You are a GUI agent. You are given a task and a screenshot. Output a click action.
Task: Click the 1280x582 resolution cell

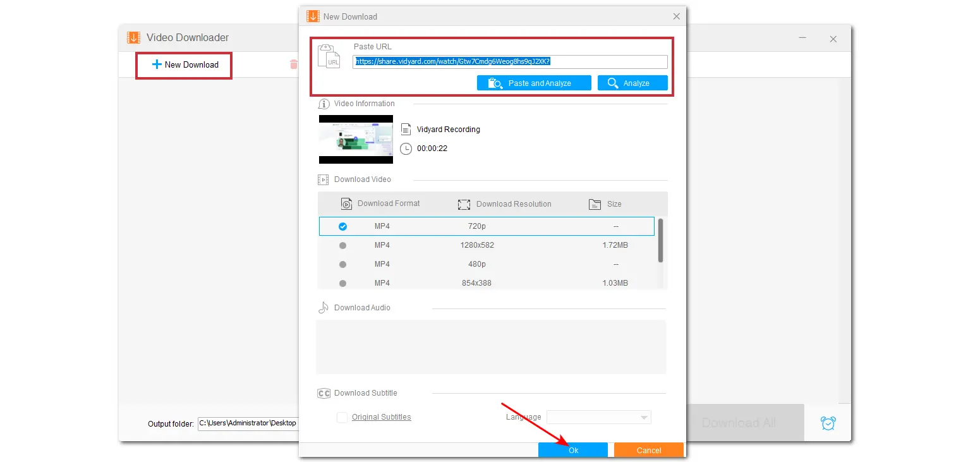tap(477, 245)
